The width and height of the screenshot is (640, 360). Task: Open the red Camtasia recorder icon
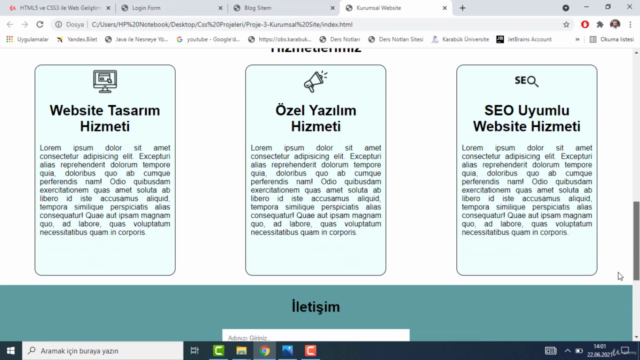click(x=310, y=351)
